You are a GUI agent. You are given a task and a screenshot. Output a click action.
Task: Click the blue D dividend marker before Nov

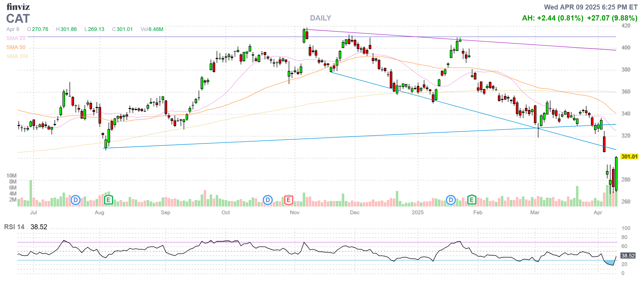pyautogui.click(x=268, y=200)
